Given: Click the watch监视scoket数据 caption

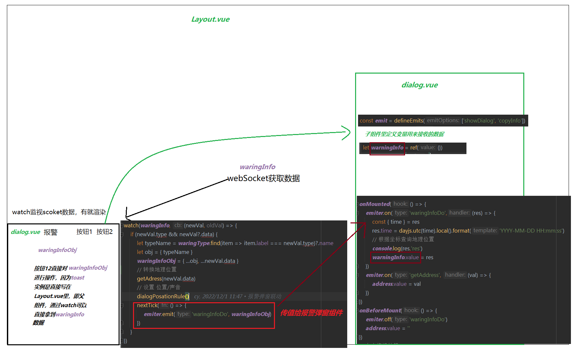Looking at the screenshot, I should (x=59, y=212).
